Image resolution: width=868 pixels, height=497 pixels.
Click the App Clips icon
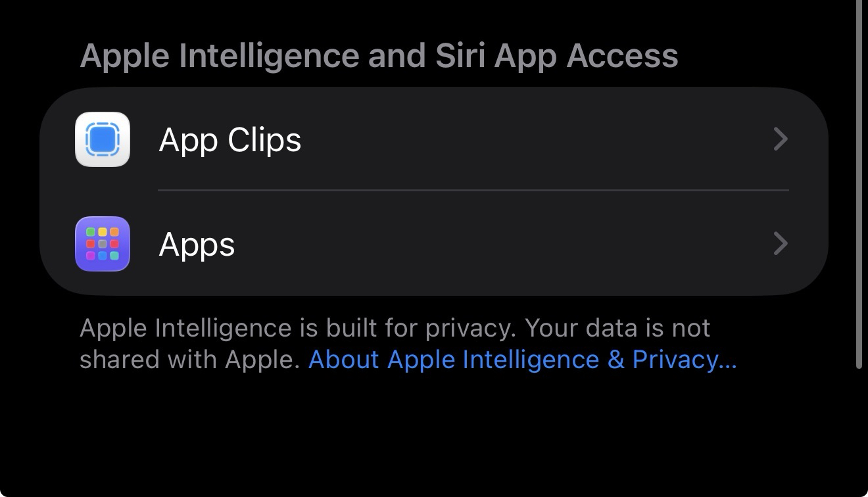pyautogui.click(x=103, y=139)
